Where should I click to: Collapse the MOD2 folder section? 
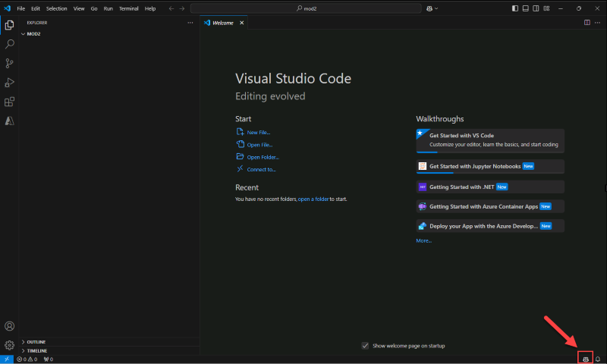click(x=33, y=33)
